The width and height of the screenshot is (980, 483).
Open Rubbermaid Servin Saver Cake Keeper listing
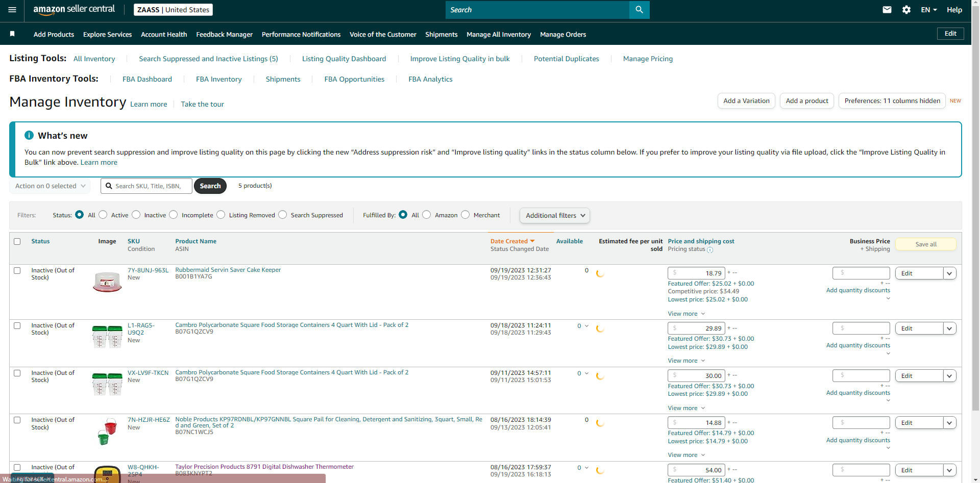(x=228, y=270)
